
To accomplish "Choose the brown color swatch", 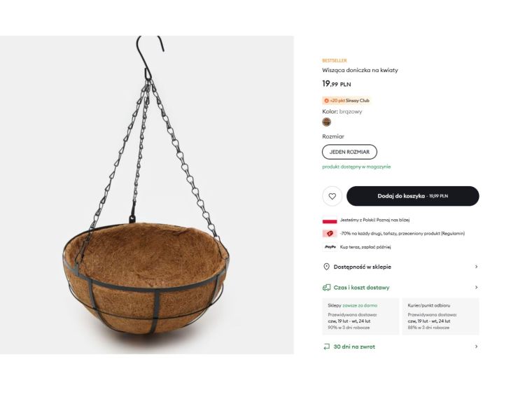I will (327, 122).
